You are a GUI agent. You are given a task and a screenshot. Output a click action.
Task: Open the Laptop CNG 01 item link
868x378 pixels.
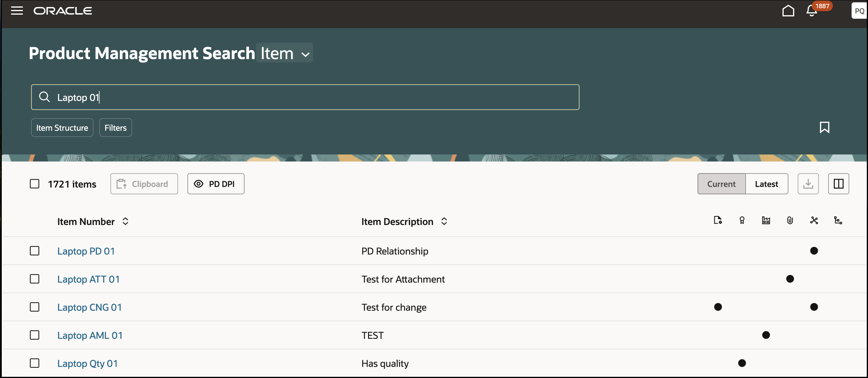(89, 307)
